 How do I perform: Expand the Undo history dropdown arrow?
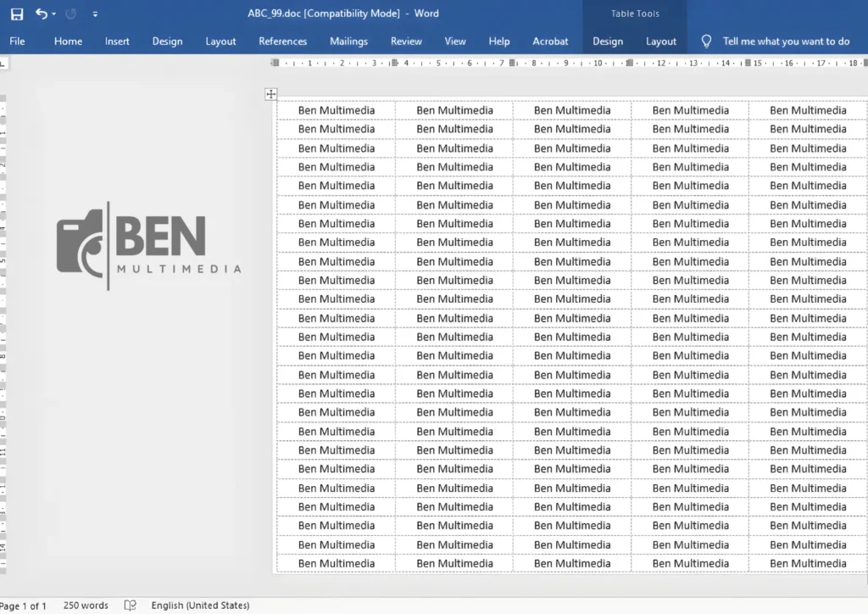[x=54, y=14]
